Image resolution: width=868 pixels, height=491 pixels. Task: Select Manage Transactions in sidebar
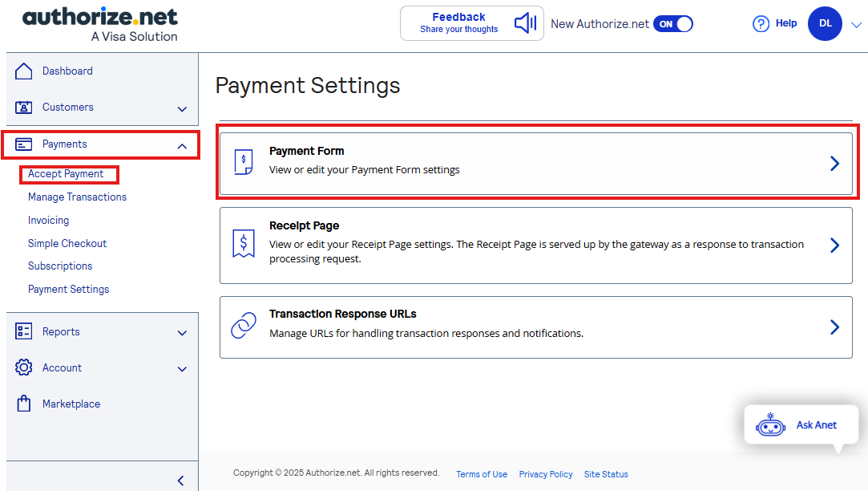(x=77, y=197)
